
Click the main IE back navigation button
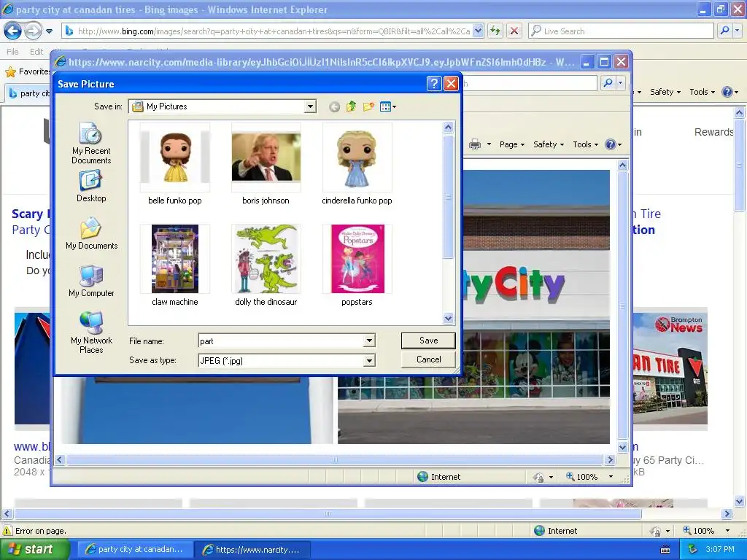(x=13, y=31)
